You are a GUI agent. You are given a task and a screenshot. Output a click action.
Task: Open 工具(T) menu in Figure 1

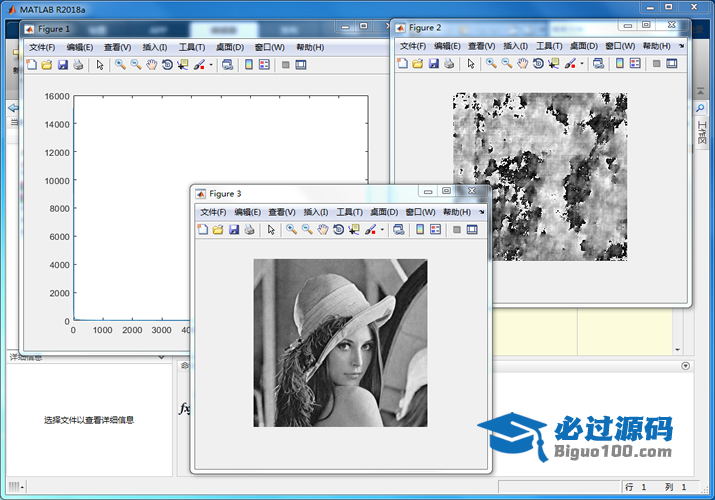click(192, 47)
